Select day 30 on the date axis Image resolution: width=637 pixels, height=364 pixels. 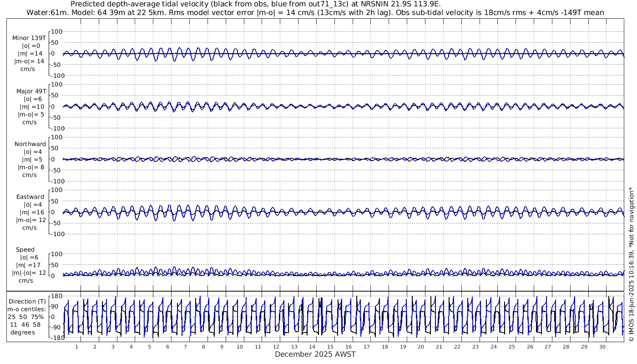click(602, 347)
